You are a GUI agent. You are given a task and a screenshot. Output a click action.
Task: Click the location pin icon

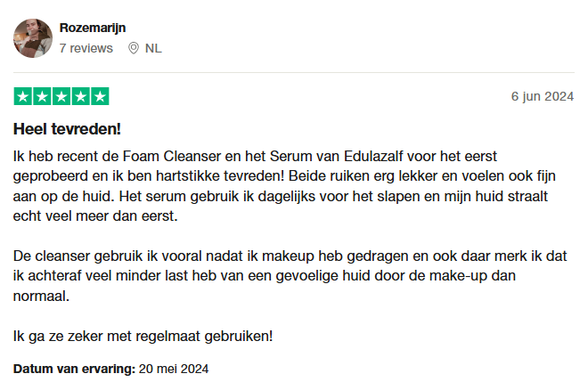pyautogui.click(x=134, y=48)
